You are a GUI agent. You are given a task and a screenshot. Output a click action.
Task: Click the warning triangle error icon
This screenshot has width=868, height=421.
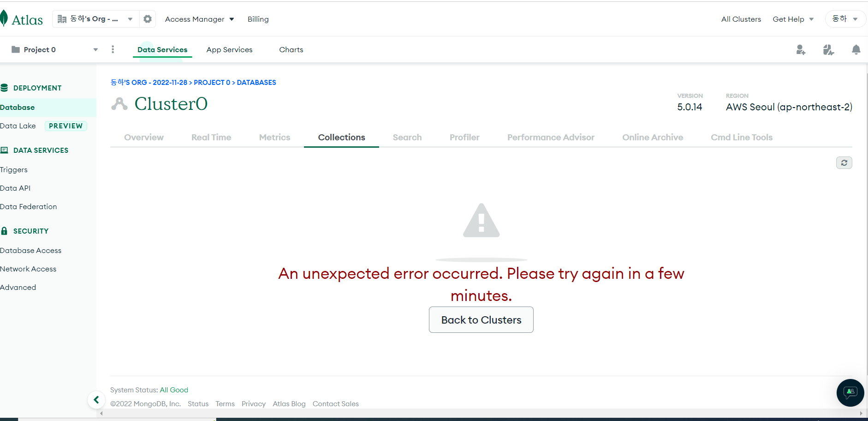tap(482, 220)
